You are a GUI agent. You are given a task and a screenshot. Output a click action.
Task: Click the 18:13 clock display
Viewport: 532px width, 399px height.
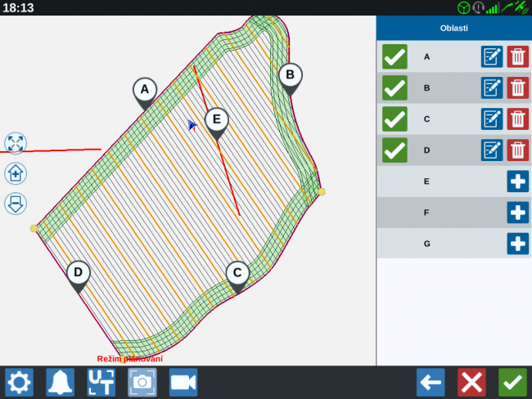[x=18, y=7]
